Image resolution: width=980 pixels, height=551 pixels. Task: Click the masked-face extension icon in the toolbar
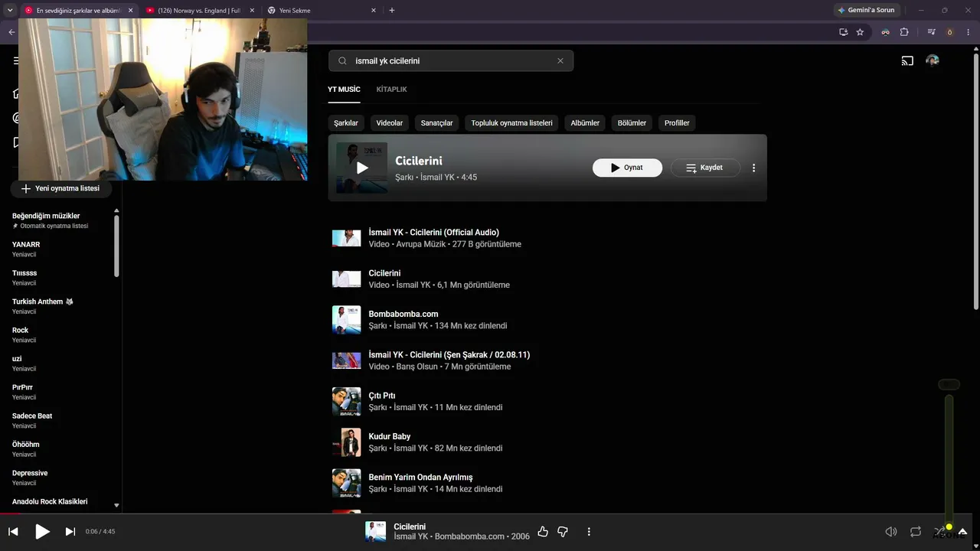pyautogui.click(x=886, y=32)
